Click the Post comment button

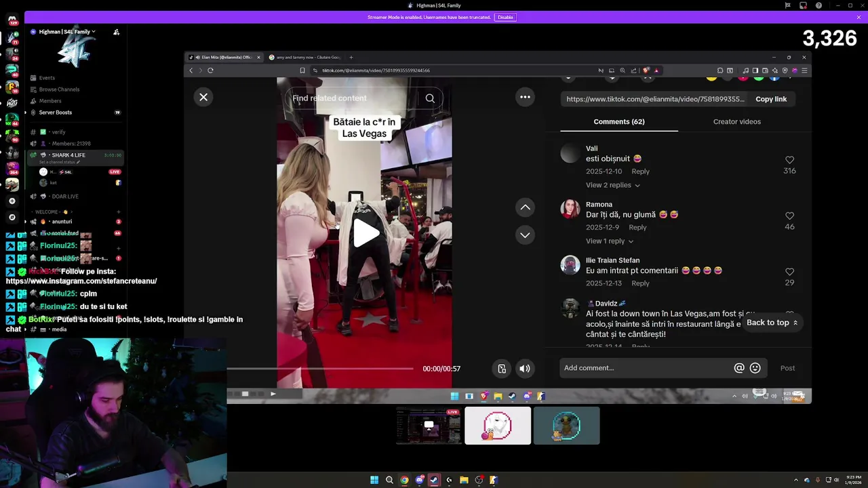click(x=787, y=368)
